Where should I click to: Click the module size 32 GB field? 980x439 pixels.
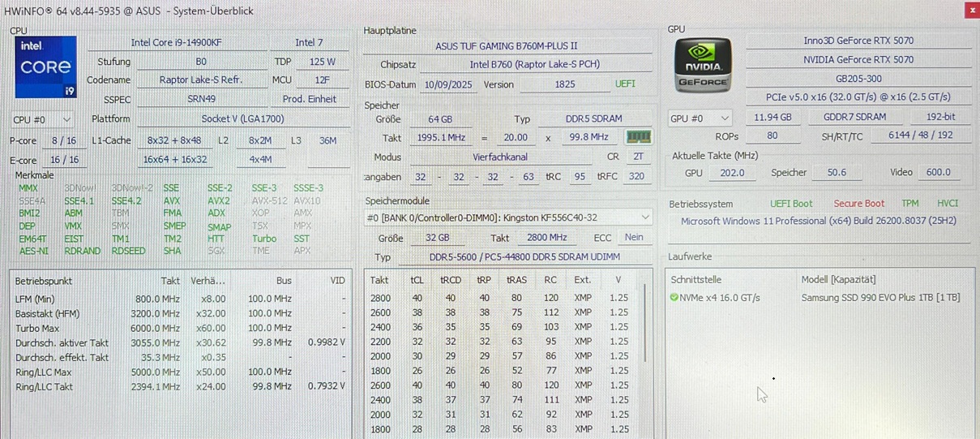coord(438,238)
